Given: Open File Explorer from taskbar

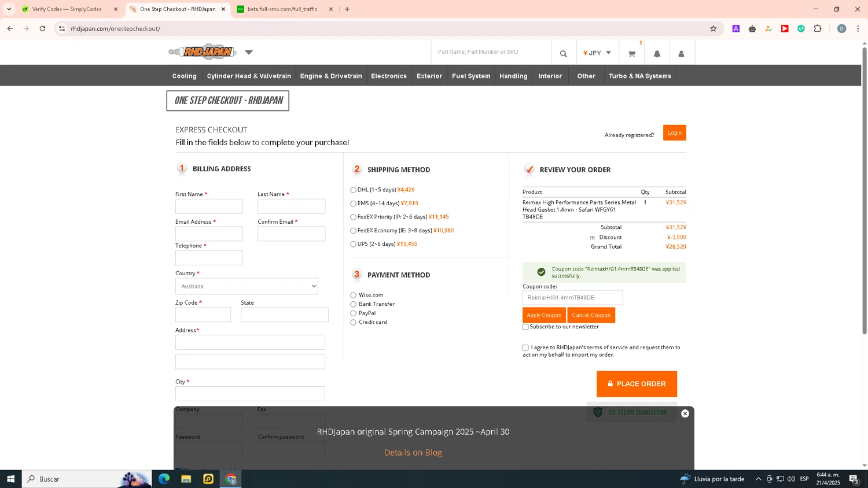Looking at the screenshot, I should point(186,479).
